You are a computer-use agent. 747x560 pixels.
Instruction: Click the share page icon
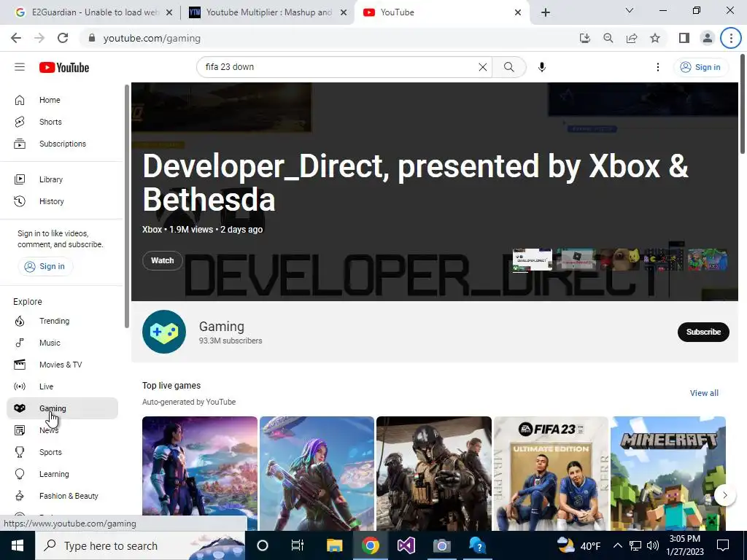632,38
